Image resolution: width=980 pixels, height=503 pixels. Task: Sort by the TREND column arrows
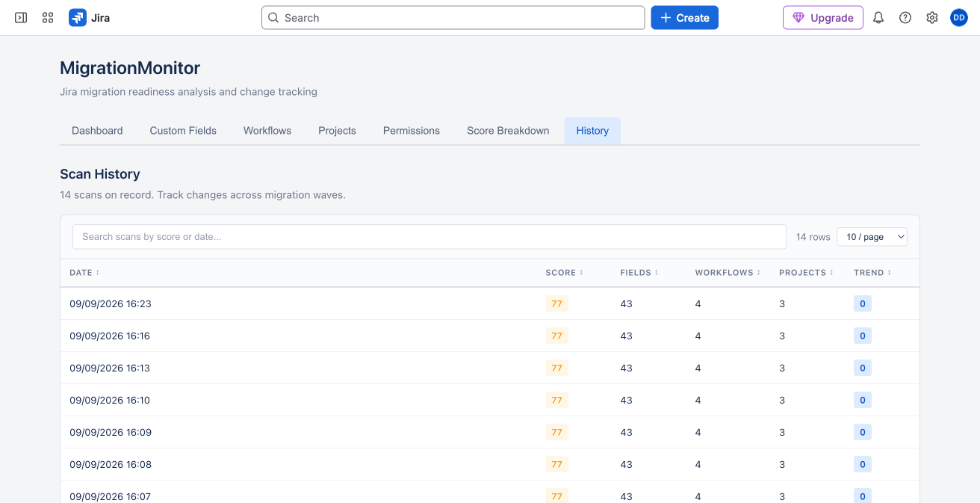(889, 273)
